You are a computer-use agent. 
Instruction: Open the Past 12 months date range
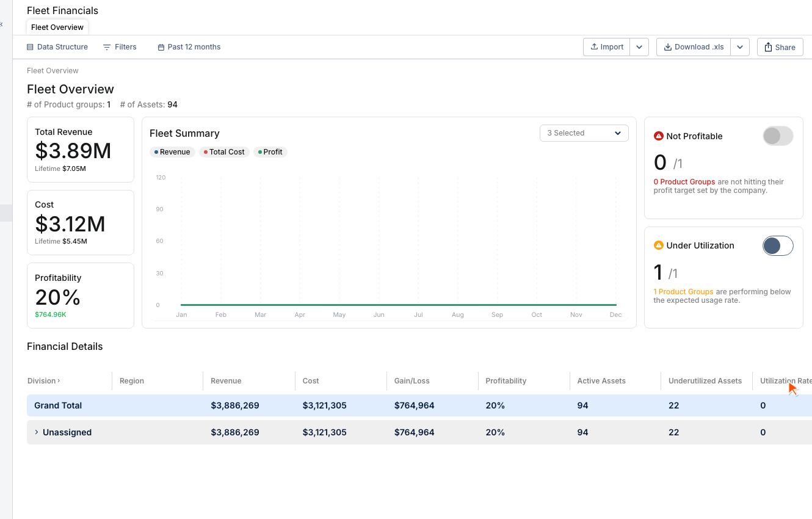pyautogui.click(x=189, y=47)
